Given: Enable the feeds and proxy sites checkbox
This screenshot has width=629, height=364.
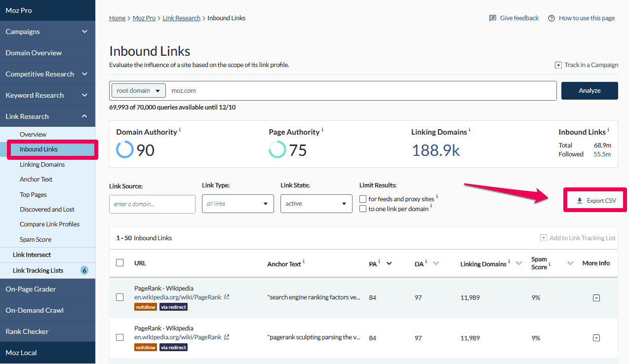Looking at the screenshot, I should point(363,199).
